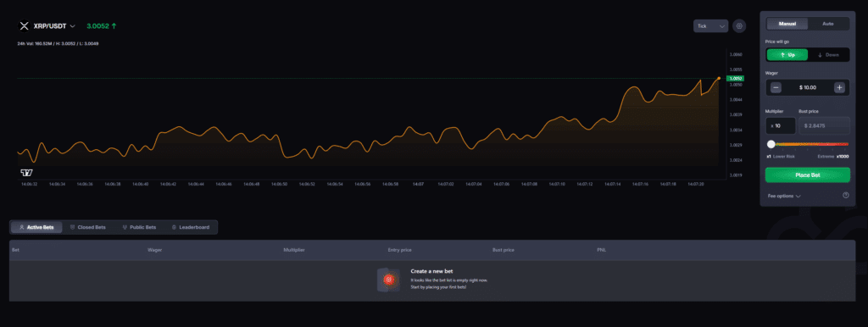The image size is (868, 327).
Task: Open the Tick interval dropdown
Action: pyautogui.click(x=710, y=26)
